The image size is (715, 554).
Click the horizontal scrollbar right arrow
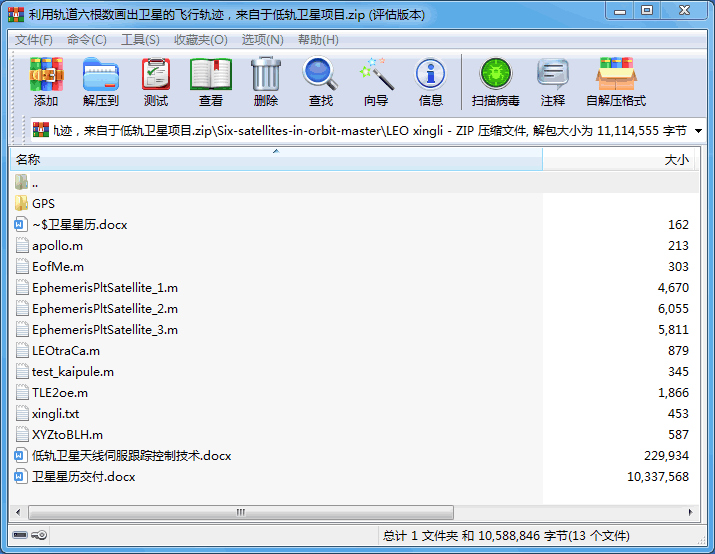(x=690, y=512)
